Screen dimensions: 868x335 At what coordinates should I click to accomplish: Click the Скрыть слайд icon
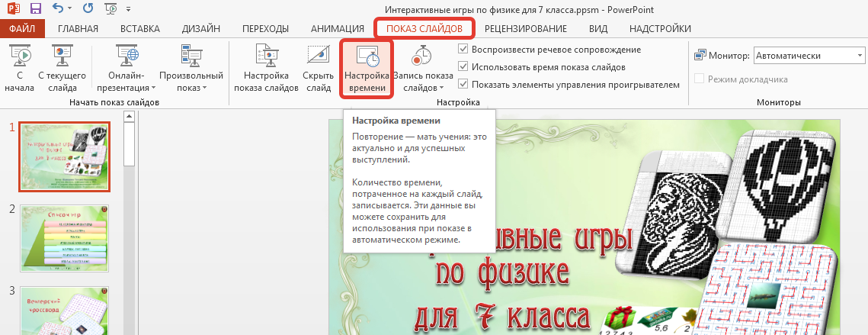[x=318, y=68]
